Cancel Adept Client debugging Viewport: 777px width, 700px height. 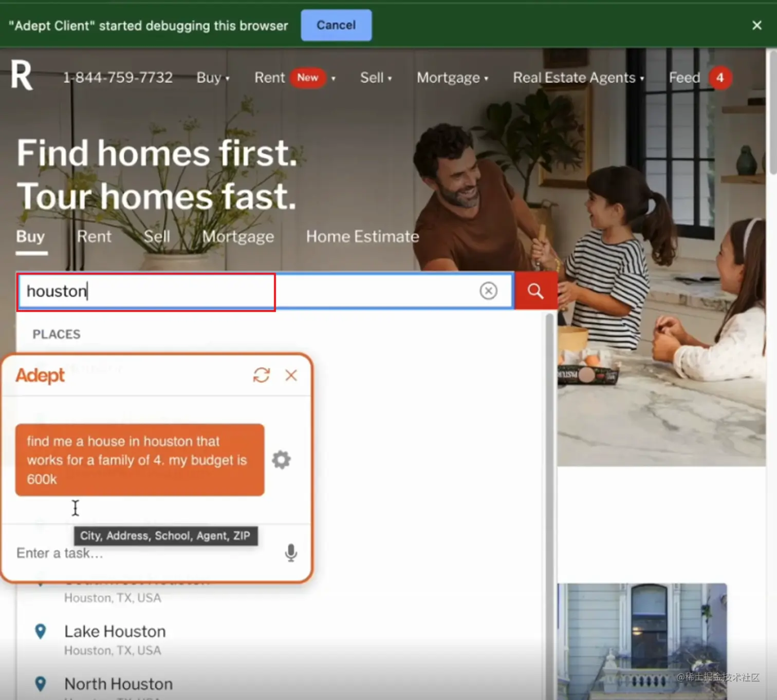(x=336, y=25)
